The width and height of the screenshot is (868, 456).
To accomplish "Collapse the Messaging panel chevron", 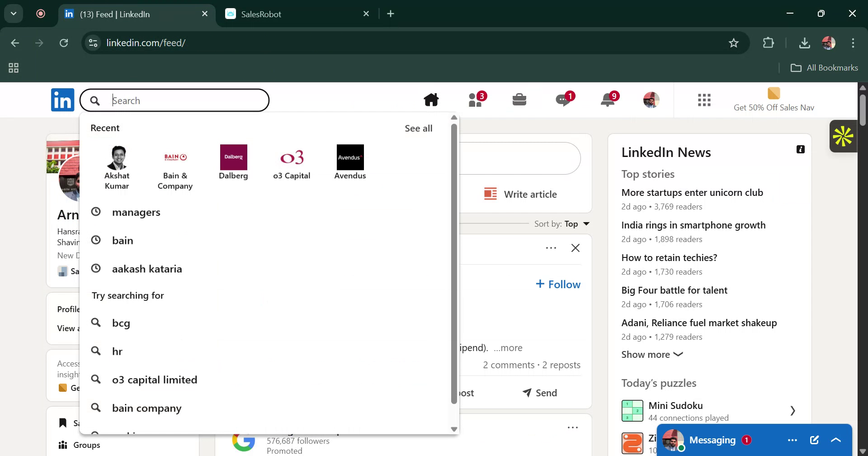I will [835, 439].
